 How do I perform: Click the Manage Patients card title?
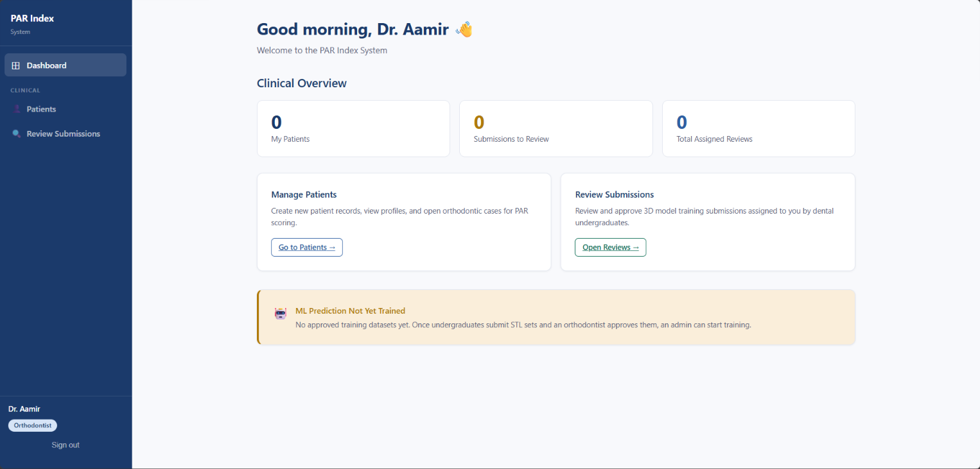304,194
